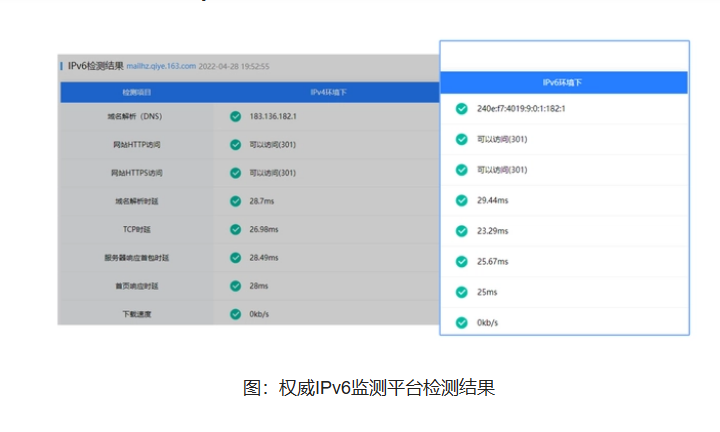Click the IPv4 check icon in 网站HTTPS访问 row
The image size is (720, 432).
point(236,173)
